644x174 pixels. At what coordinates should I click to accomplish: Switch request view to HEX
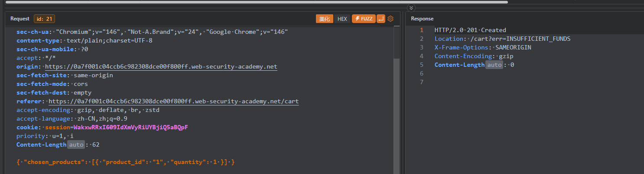tap(342, 19)
